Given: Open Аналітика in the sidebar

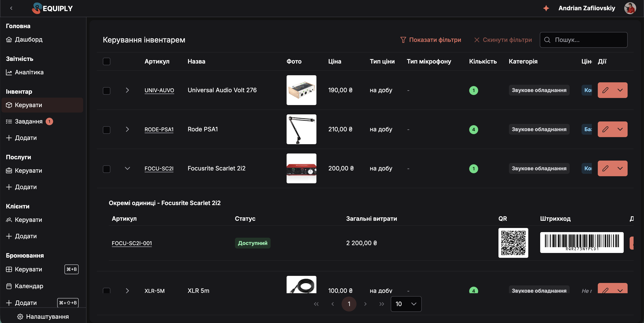Looking at the screenshot, I should (x=42, y=72).
